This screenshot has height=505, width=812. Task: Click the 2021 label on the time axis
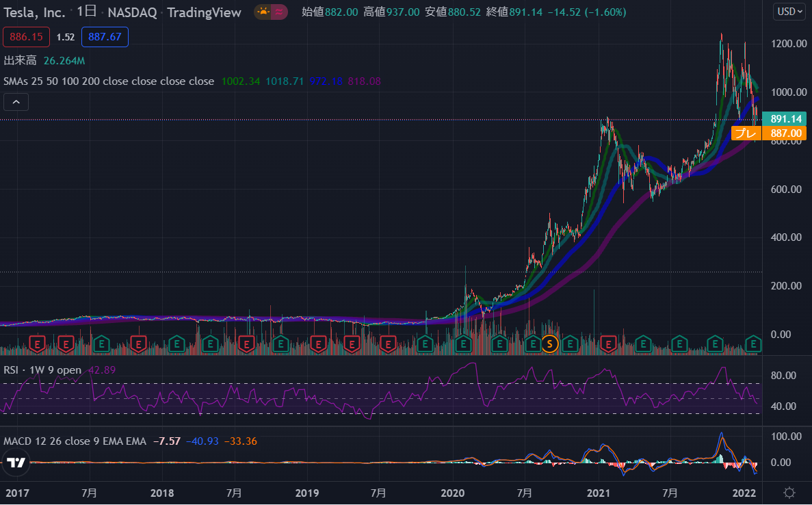(x=598, y=493)
